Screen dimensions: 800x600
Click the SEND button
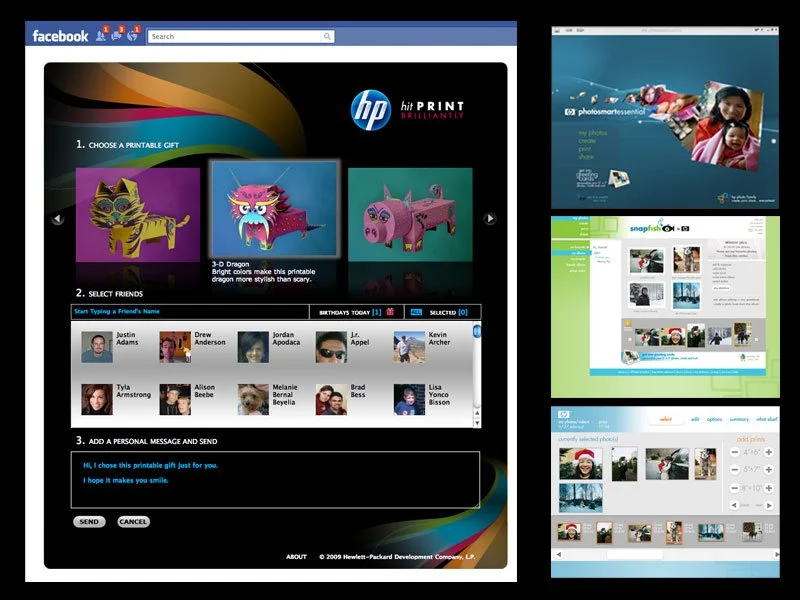click(x=89, y=521)
